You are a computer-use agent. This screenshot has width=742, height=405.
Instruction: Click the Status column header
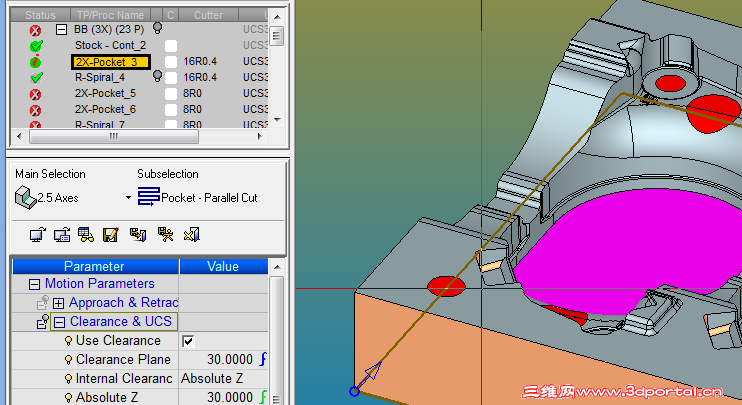tap(40, 15)
